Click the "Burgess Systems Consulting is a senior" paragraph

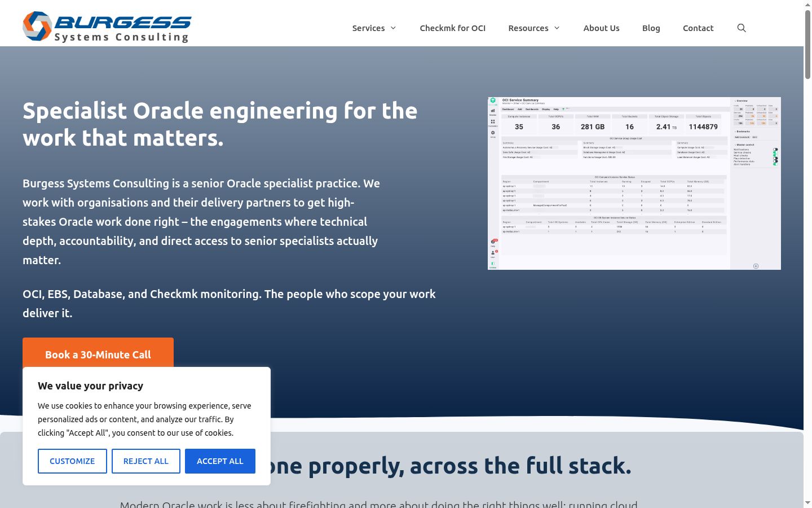pyautogui.click(x=201, y=222)
